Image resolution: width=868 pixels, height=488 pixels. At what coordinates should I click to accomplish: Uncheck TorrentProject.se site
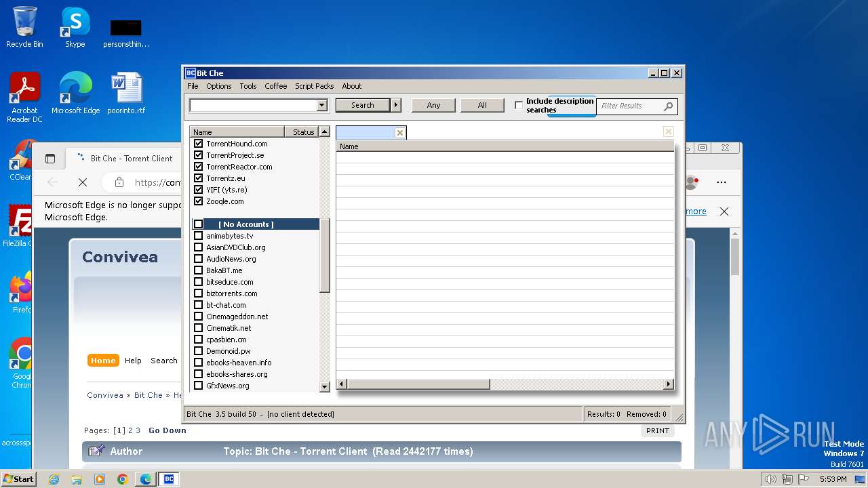pyautogui.click(x=199, y=155)
